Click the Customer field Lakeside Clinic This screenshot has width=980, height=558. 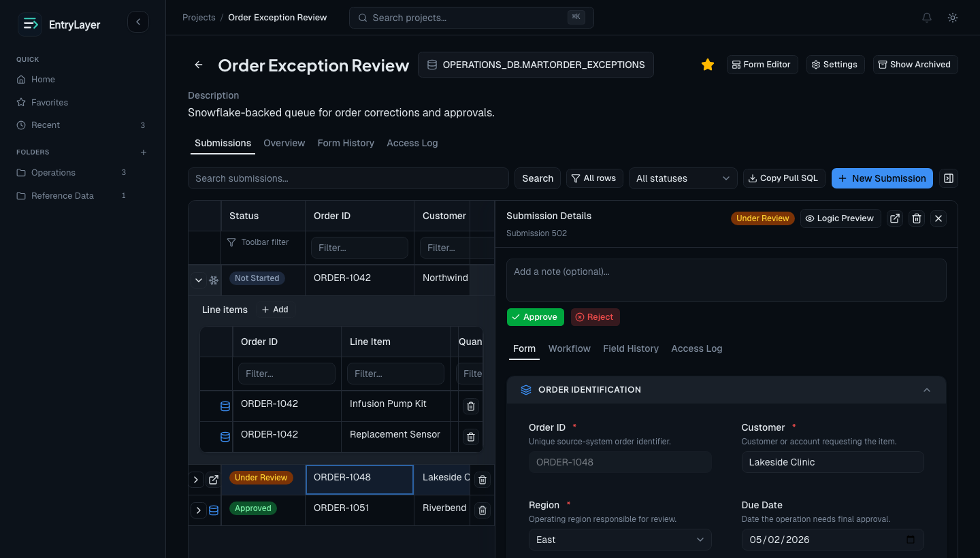pyautogui.click(x=833, y=462)
